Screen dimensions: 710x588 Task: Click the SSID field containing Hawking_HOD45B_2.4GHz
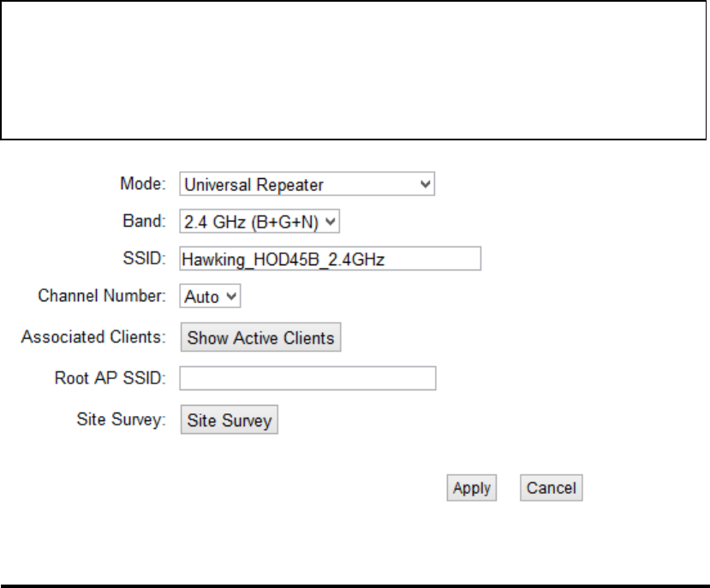(330, 259)
